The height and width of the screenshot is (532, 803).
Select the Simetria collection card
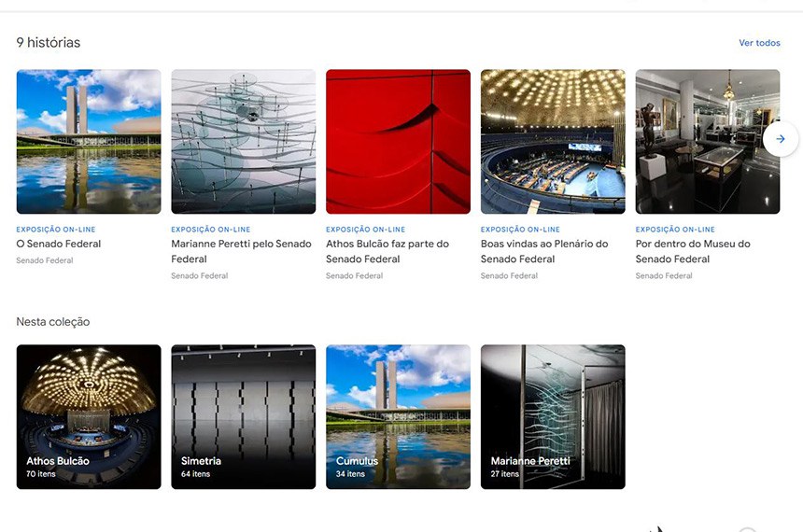[x=243, y=416]
